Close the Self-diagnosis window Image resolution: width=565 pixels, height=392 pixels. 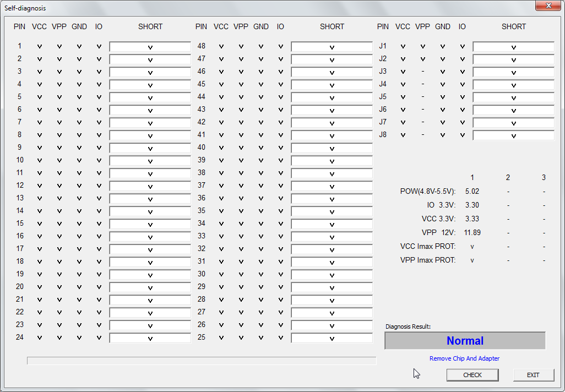548,6
